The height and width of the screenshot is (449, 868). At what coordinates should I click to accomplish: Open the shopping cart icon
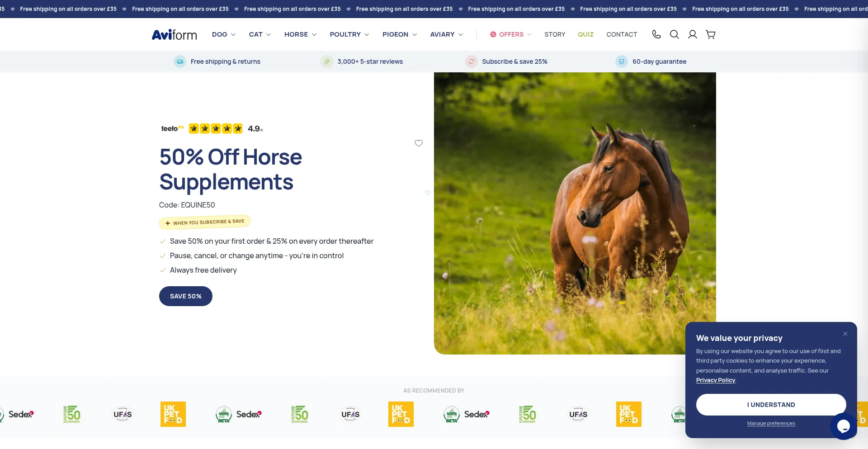coord(711,34)
